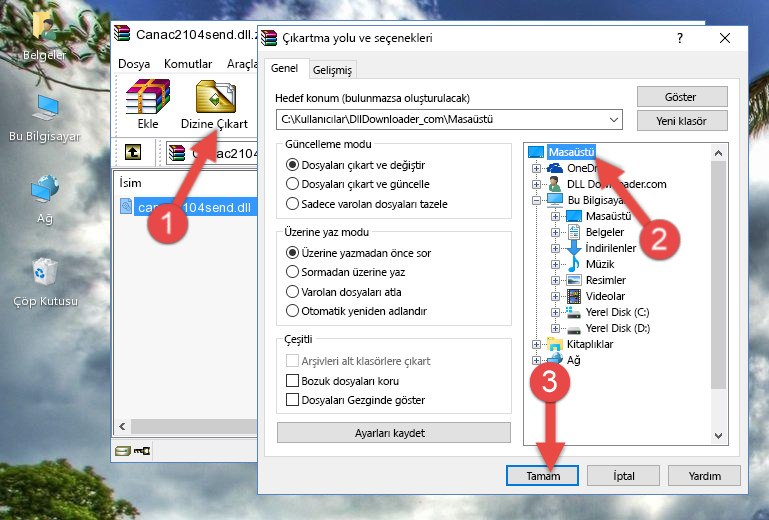Close the Çıkartma yolu ve seçenekleri dialog
The height and width of the screenshot is (520, 769).
click(725, 38)
